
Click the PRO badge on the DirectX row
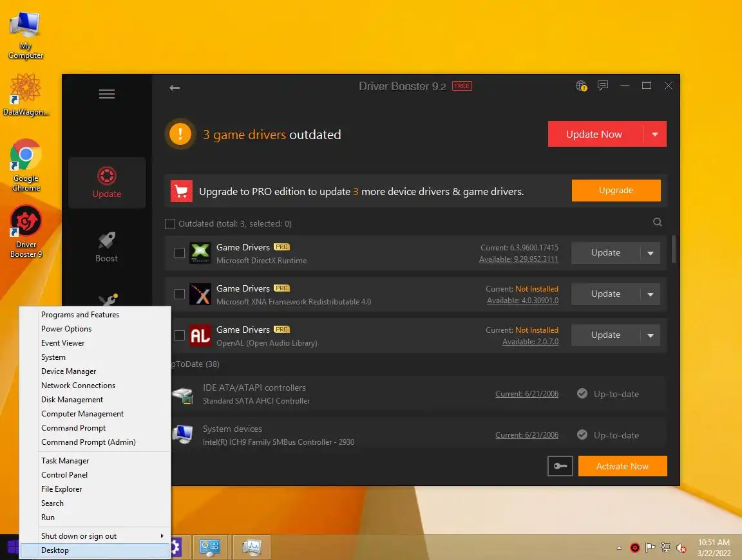coord(281,247)
